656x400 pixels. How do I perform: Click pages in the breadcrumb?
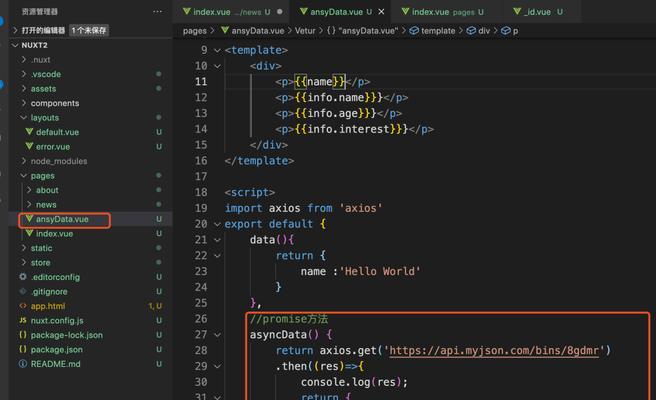[195, 31]
